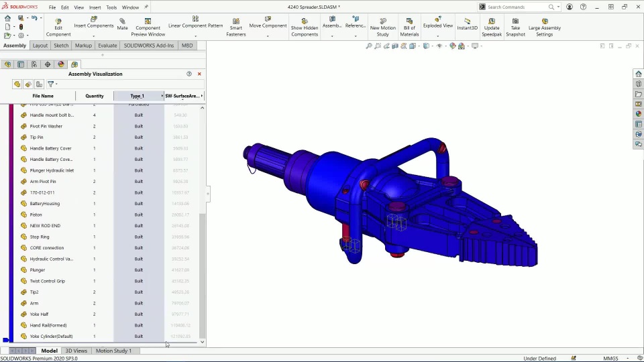
Task: Open DisplayManager color-ball tab
Action: 61,64
